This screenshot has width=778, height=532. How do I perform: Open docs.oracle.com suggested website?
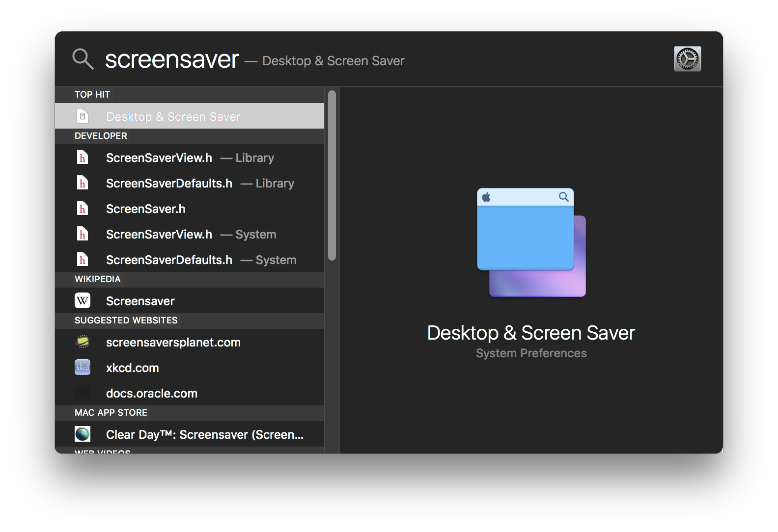click(190, 393)
